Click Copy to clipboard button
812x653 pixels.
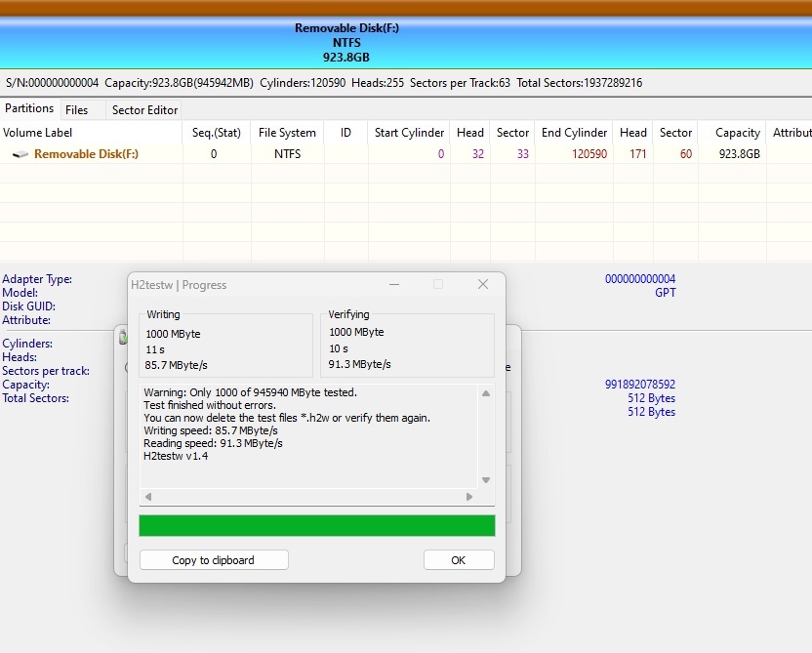point(213,560)
